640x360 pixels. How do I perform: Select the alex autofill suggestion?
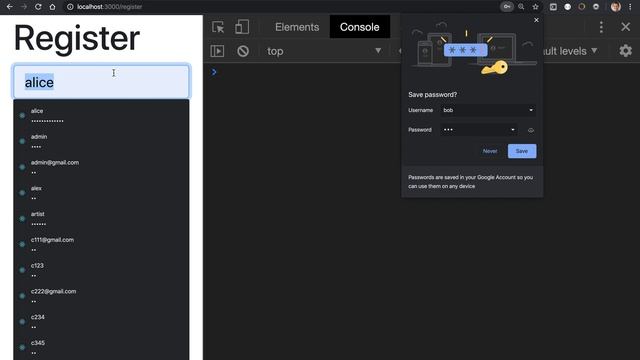(101, 193)
